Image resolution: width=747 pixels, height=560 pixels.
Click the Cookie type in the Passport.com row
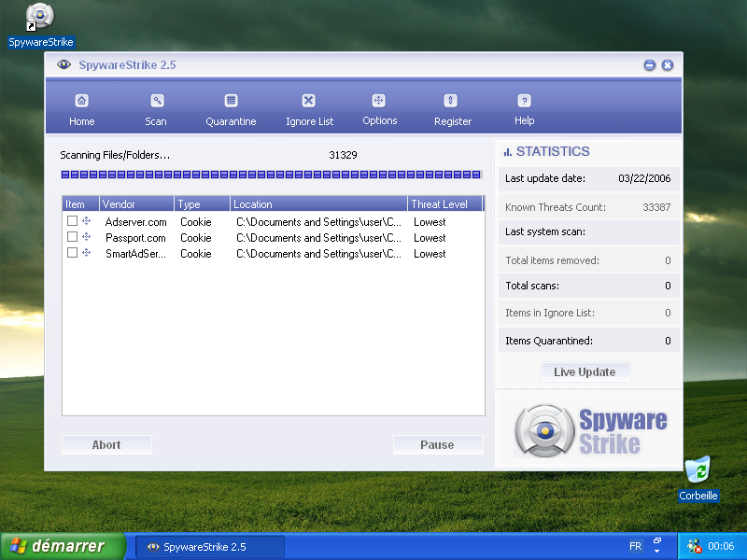pos(196,238)
